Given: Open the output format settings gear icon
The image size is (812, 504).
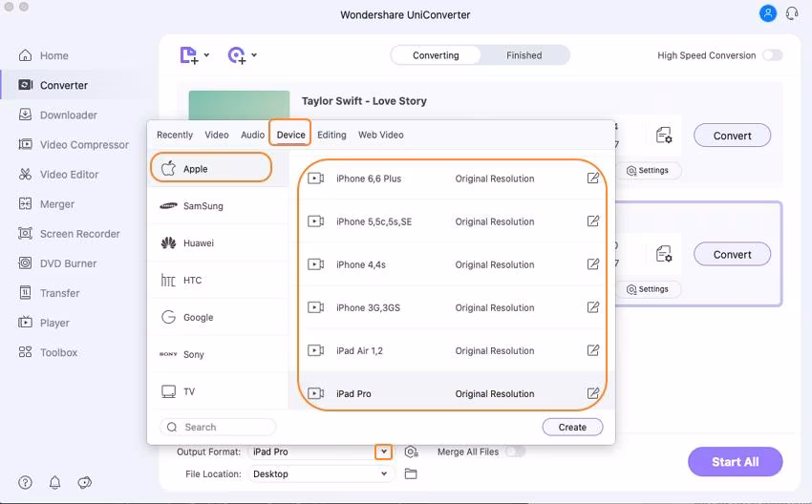Looking at the screenshot, I should coord(411,451).
